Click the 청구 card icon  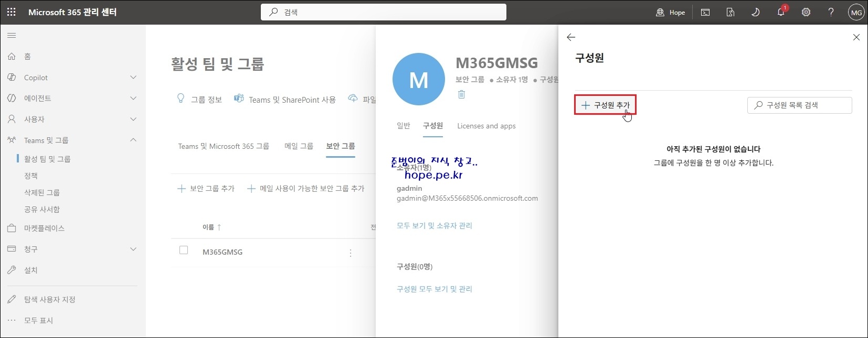pyautogui.click(x=12, y=249)
